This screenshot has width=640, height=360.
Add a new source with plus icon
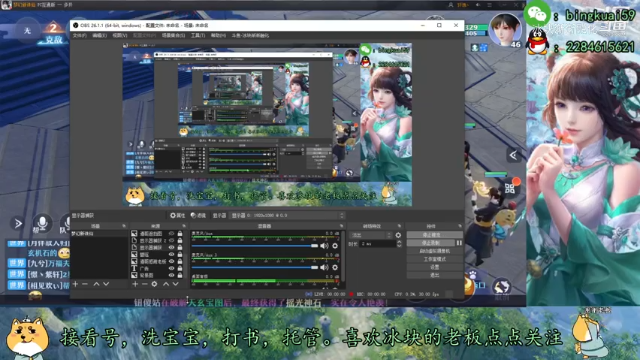pyautogui.click(x=135, y=284)
